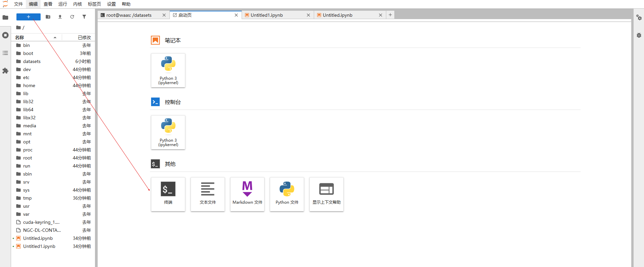
Task: Open the datasets folder in file list
Action: point(32,61)
